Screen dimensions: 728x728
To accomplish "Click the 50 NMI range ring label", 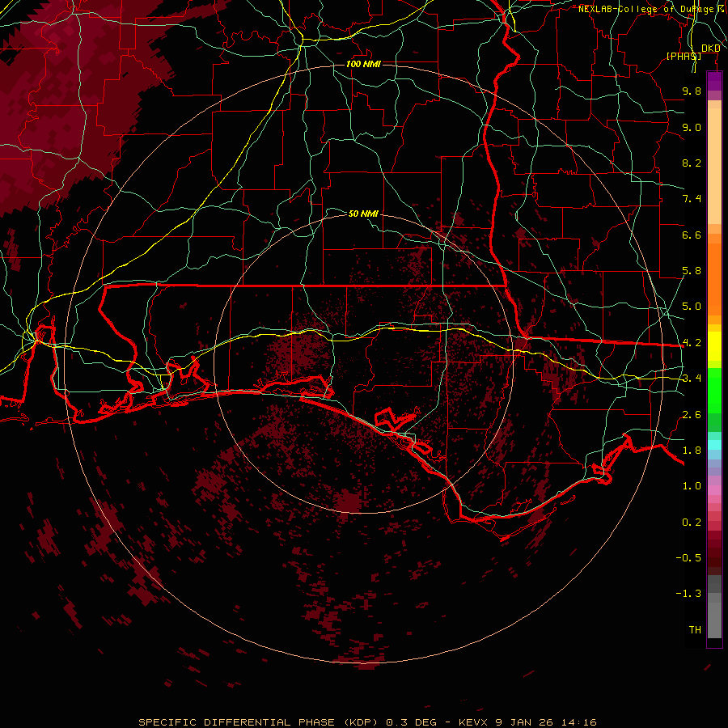I will (363, 214).
